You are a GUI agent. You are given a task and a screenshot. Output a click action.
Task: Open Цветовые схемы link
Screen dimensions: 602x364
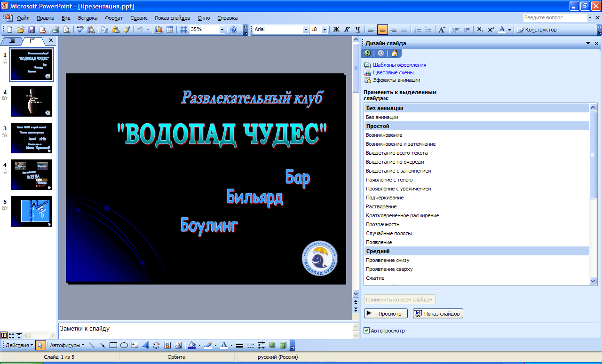coord(393,72)
